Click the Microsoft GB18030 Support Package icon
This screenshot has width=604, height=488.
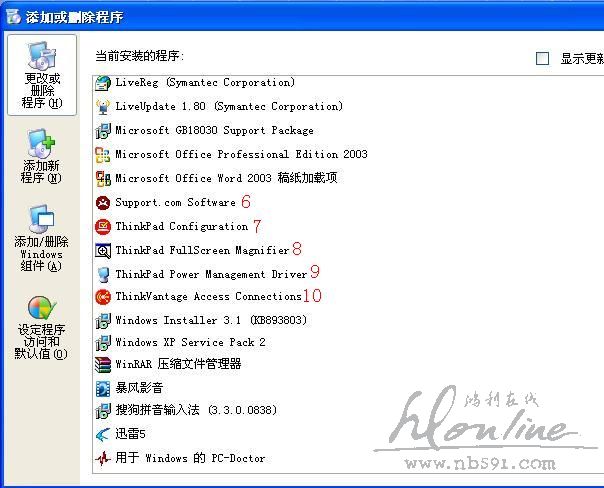[103, 131]
